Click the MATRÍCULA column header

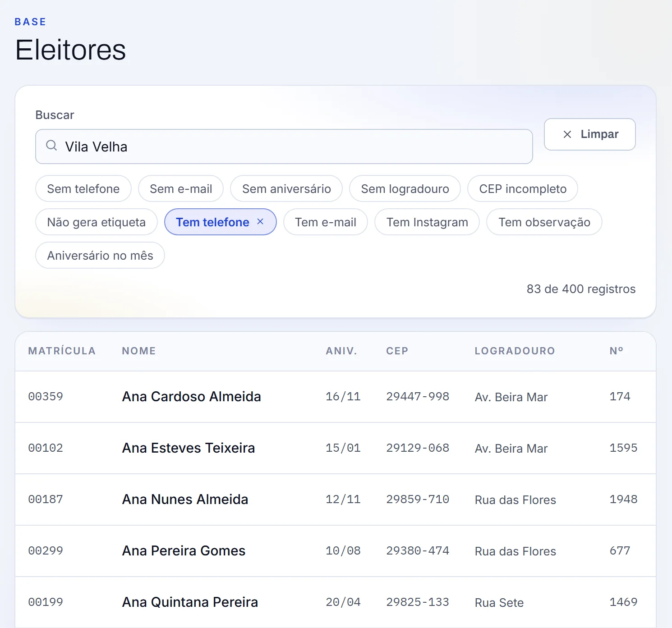62,351
